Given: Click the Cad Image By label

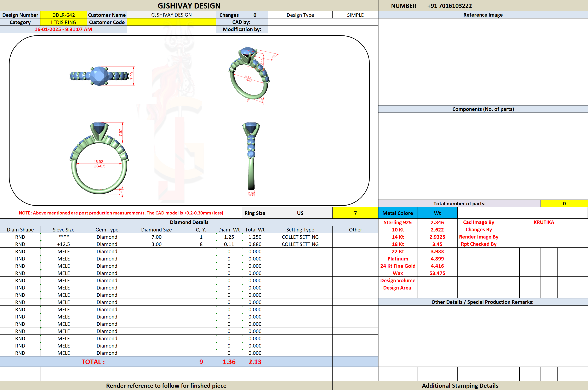Looking at the screenshot, I should pos(478,222).
